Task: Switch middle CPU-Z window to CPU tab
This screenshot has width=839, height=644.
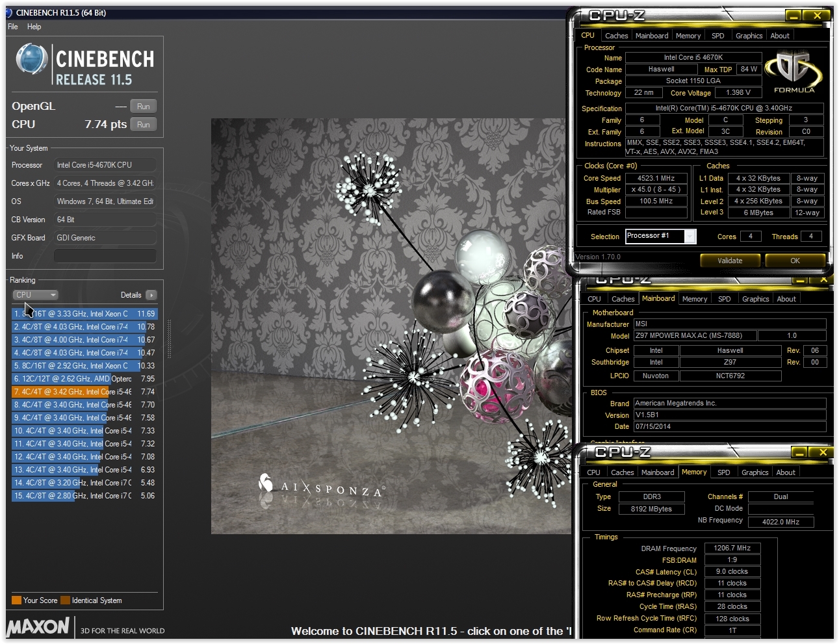Action: pos(594,299)
